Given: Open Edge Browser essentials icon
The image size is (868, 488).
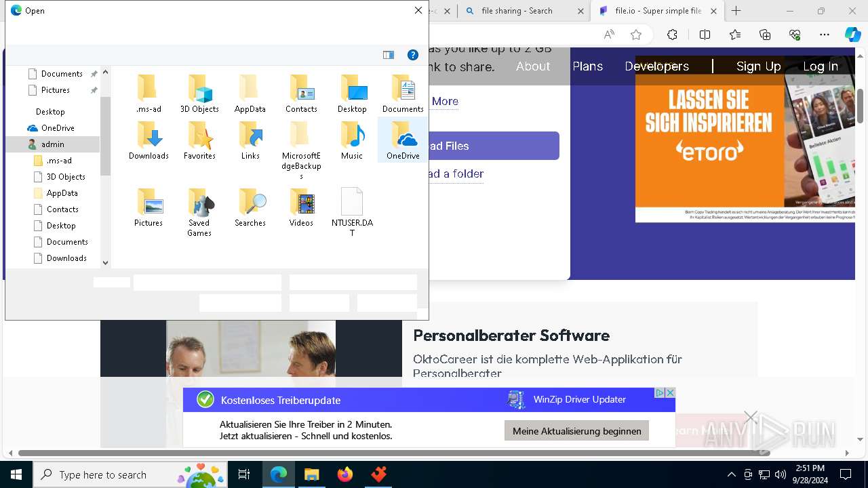Looking at the screenshot, I should click(x=795, y=35).
